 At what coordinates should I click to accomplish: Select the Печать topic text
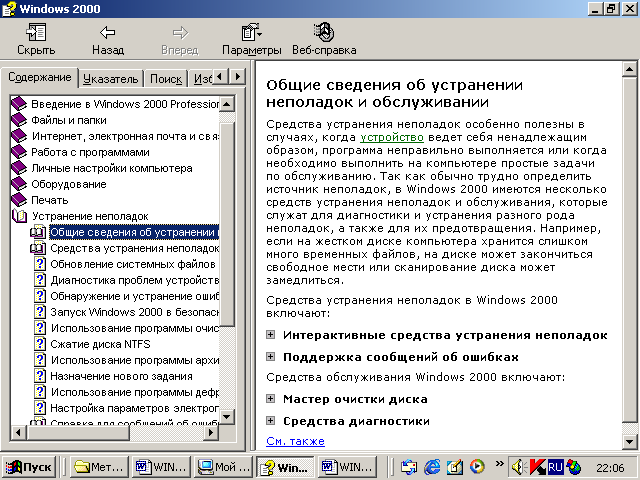click(x=50, y=200)
